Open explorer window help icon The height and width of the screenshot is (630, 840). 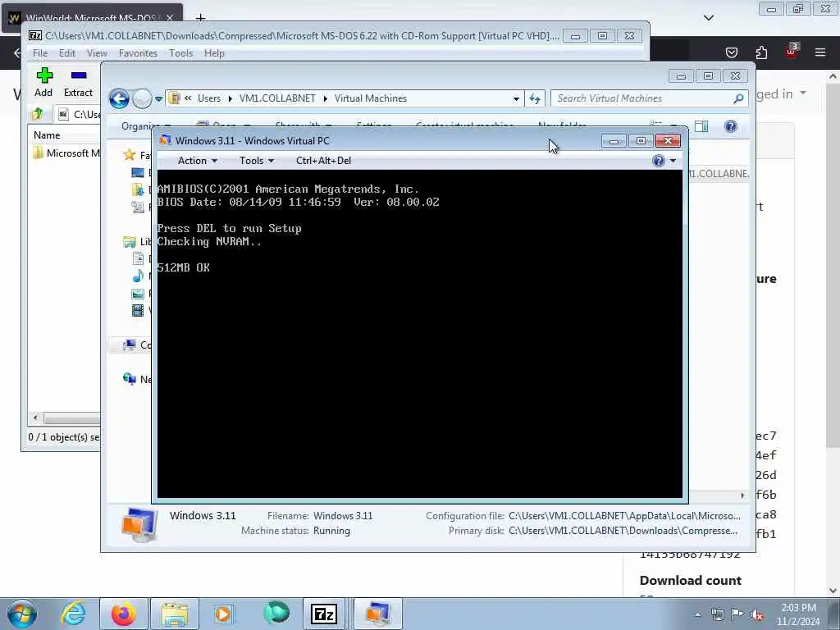click(730, 126)
